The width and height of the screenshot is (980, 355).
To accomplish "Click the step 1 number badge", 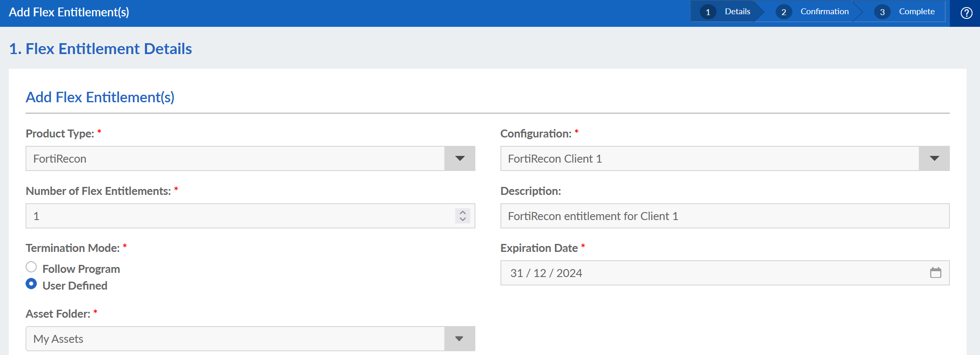I will click(708, 12).
